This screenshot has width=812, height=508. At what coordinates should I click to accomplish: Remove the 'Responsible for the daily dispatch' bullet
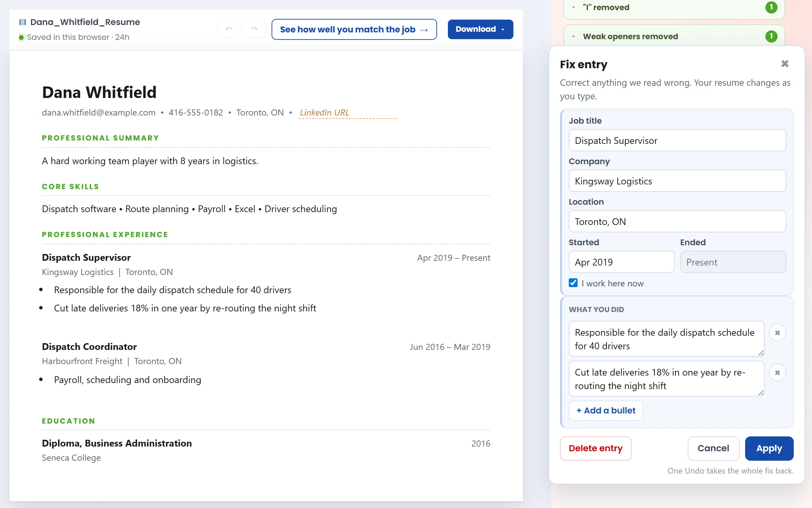point(777,333)
